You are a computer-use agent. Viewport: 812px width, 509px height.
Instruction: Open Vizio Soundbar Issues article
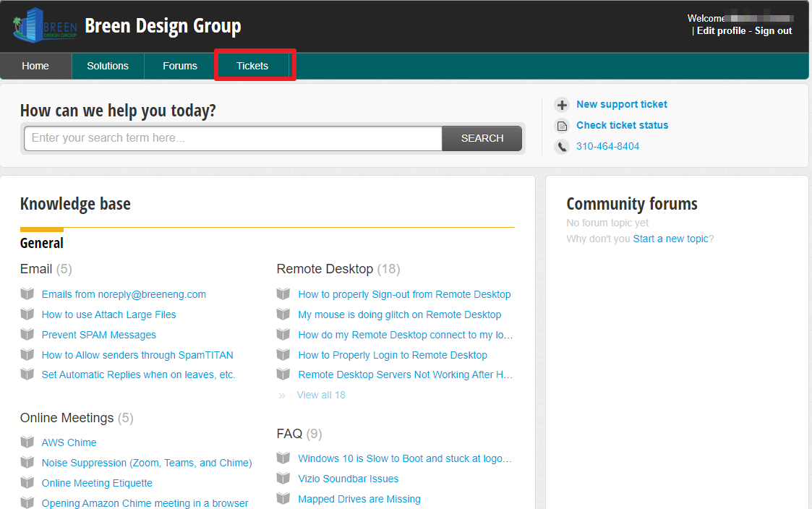click(x=349, y=479)
